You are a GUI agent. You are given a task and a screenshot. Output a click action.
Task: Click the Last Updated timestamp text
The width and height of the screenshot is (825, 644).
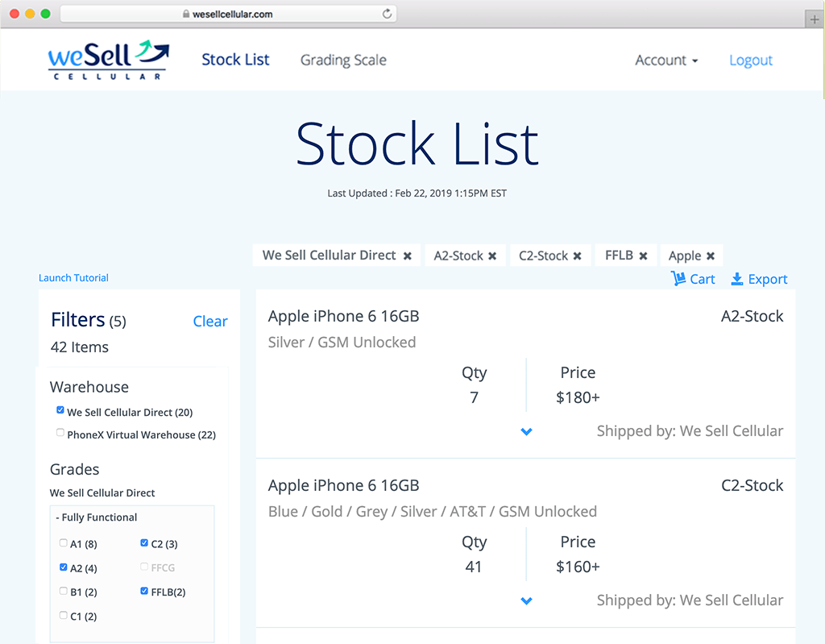(x=417, y=193)
